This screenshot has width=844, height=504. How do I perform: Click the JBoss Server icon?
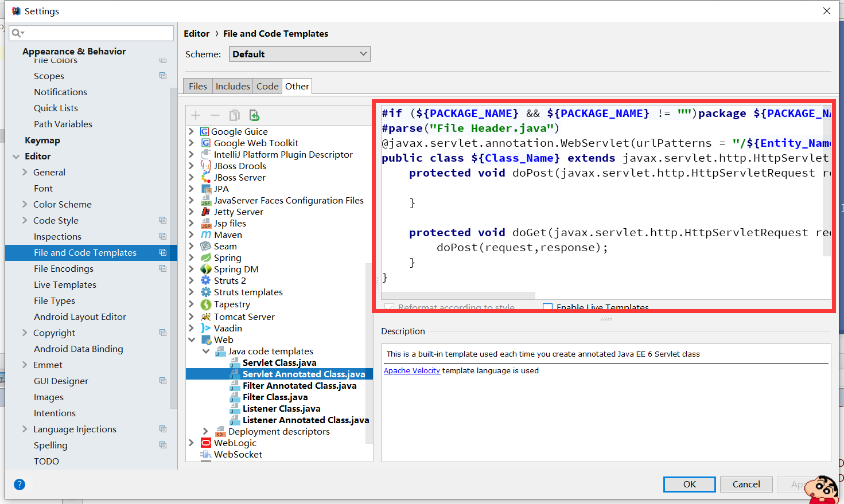click(x=205, y=177)
